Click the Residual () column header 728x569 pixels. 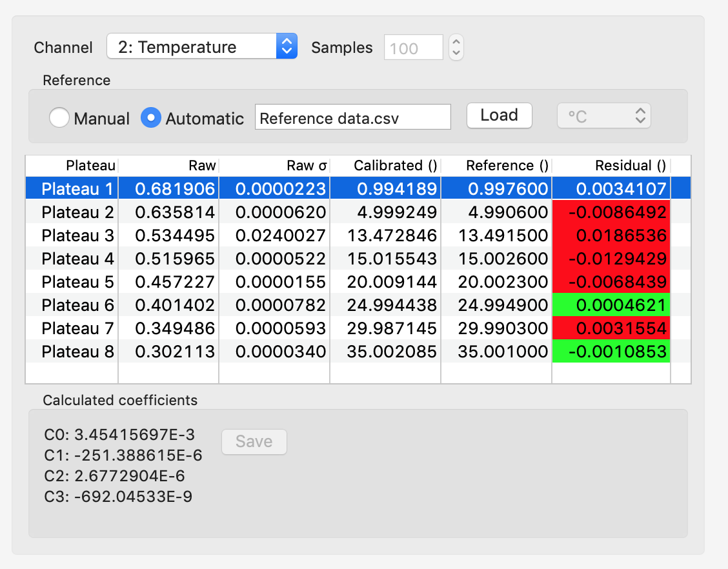coord(611,166)
